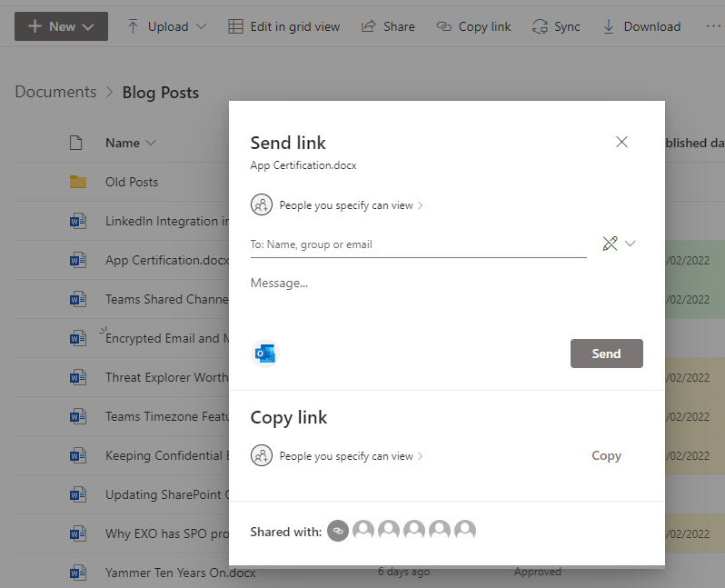Click the Word icon next to Yammer Ten Years On.docx

(77, 573)
